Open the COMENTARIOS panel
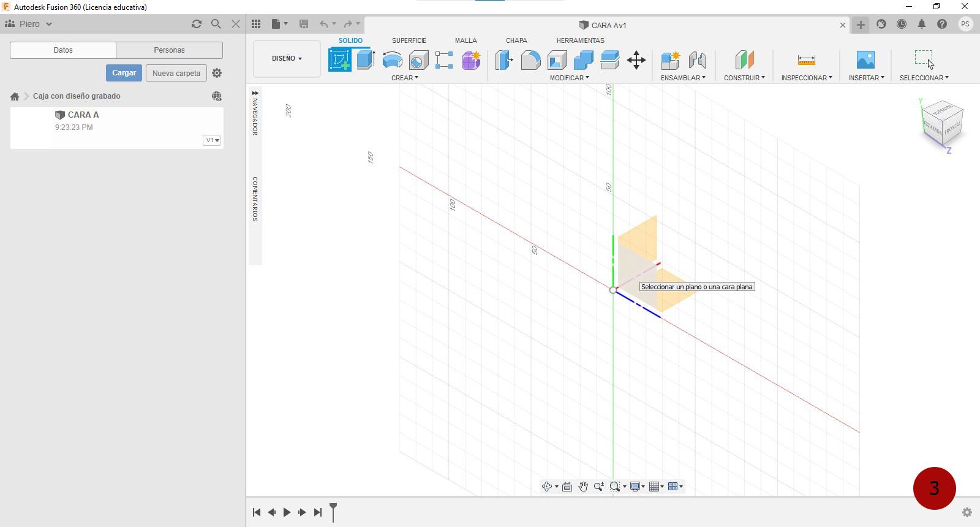 tap(255, 199)
